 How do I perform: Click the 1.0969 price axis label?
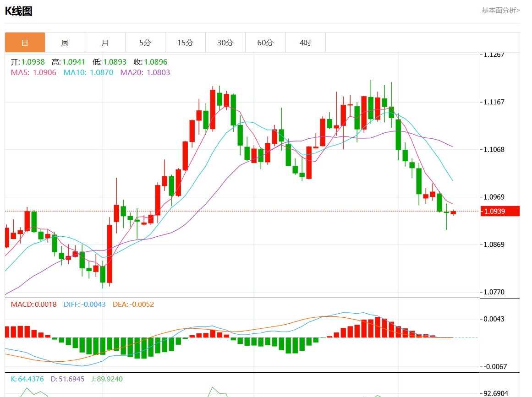click(494, 197)
